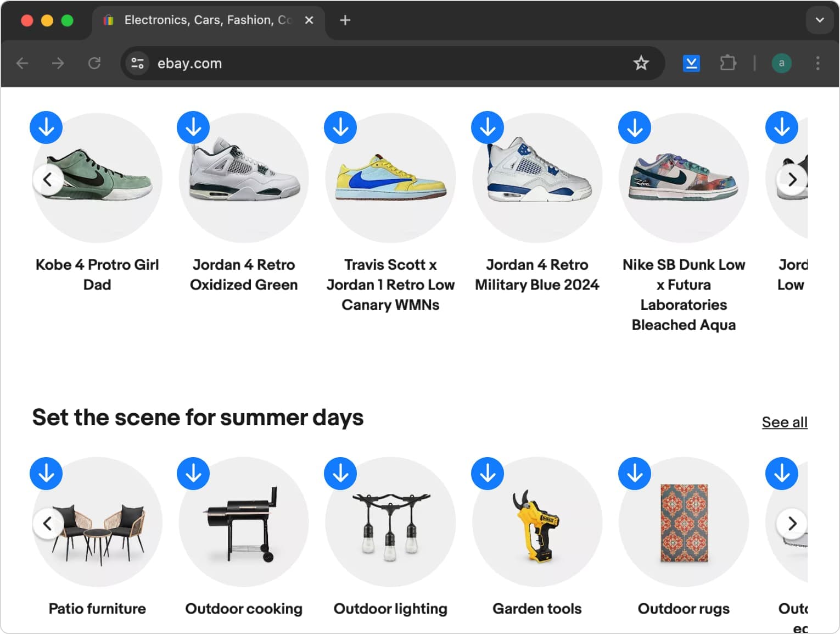
Task: Open the Outdoor rugs thumbnail
Action: coord(684,522)
